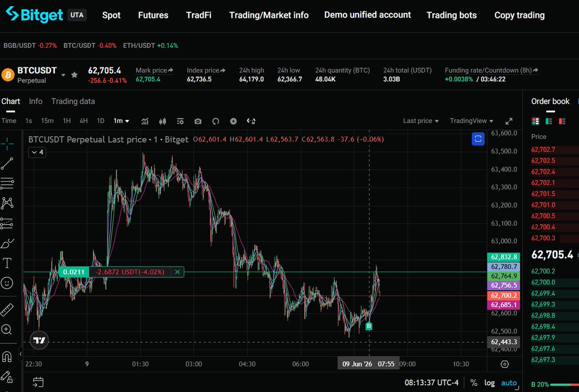Set chart interval to 4H
Image resolution: width=579 pixels, height=392 pixels.
click(x=83, y=121)
